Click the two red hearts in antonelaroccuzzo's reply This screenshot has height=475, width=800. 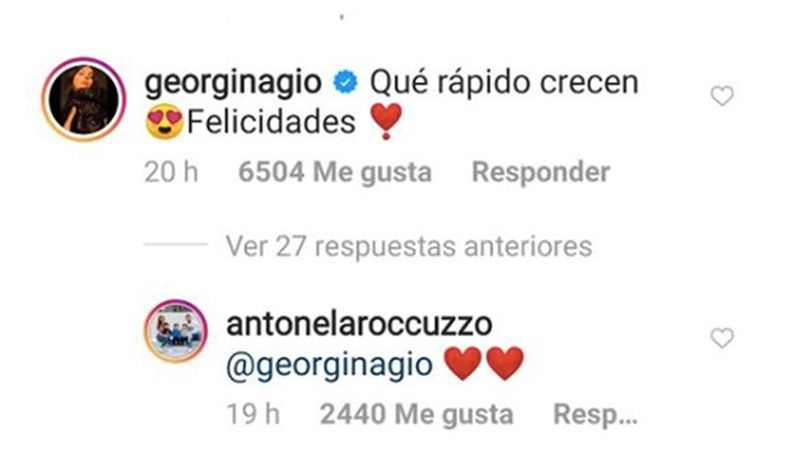click(x=484, y=364)
